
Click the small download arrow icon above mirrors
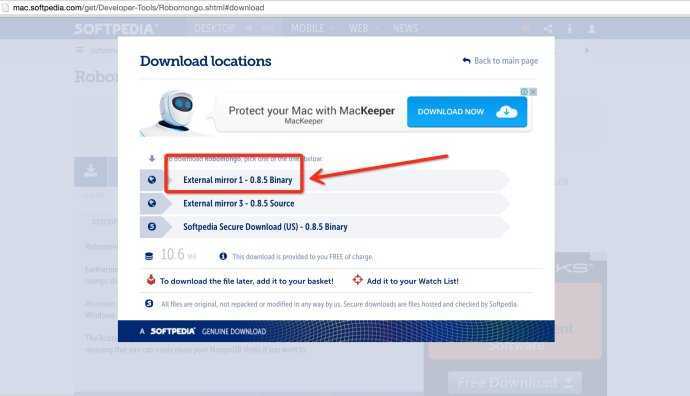click(152, 158)
